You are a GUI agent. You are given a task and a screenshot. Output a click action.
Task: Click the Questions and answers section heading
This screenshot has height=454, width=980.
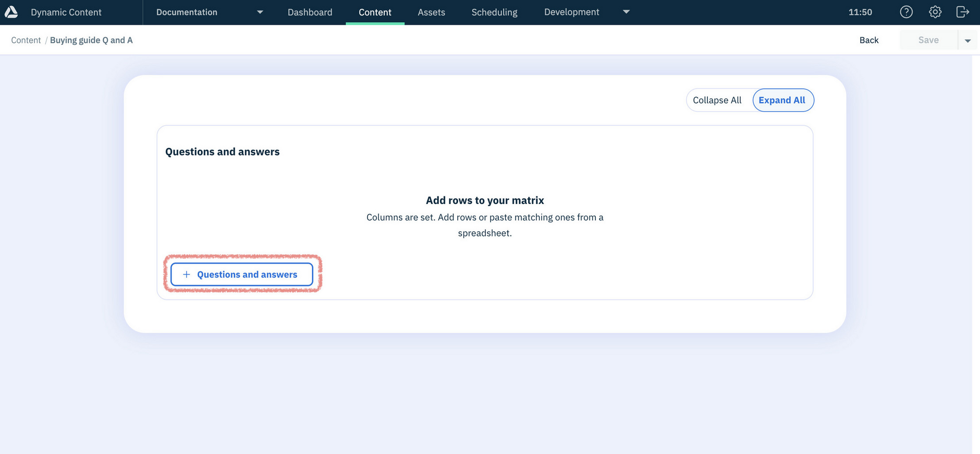point(222,152)
